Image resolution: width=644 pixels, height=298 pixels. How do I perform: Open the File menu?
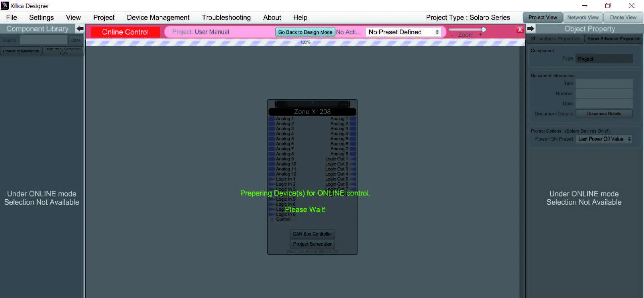pos(11,17)
